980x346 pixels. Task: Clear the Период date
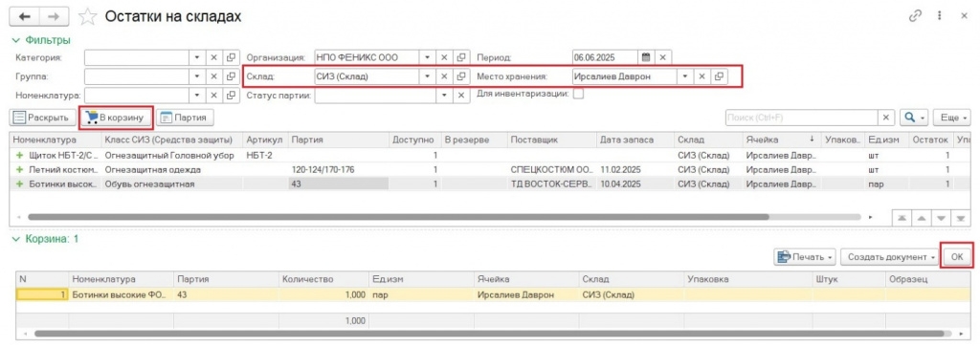pos(663,57)
